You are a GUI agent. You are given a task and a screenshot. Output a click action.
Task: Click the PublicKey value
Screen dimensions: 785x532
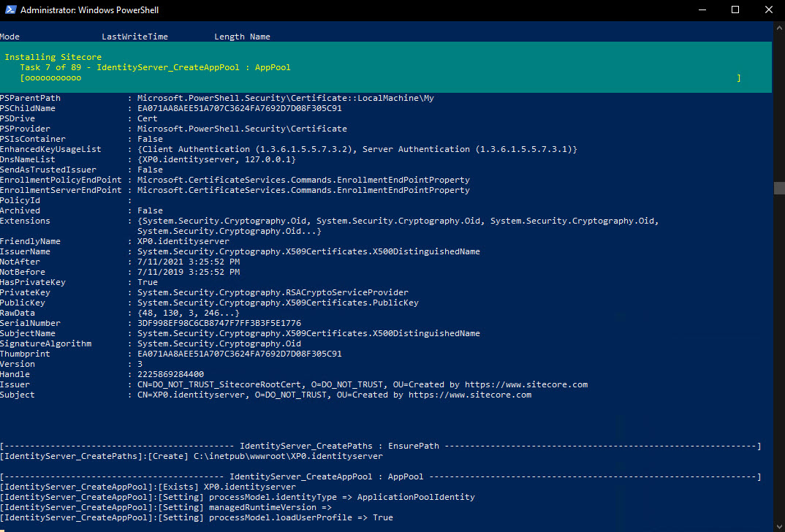278,303
